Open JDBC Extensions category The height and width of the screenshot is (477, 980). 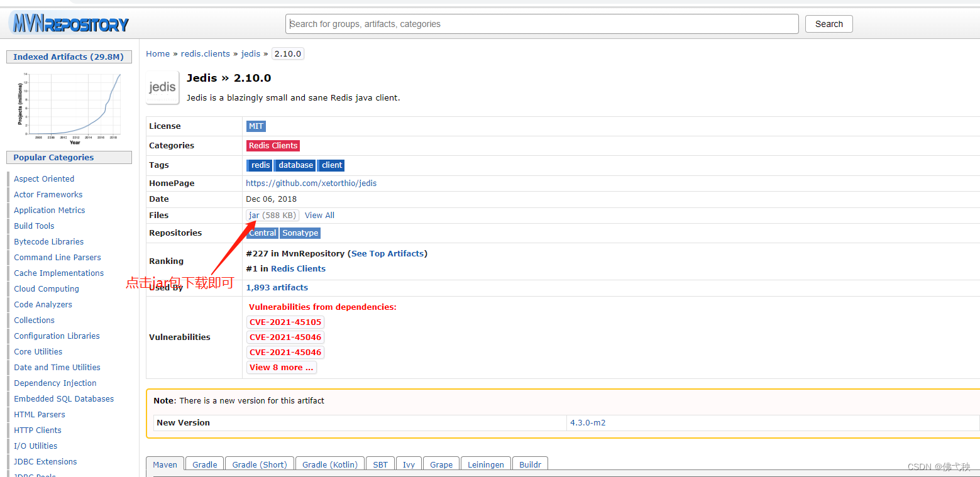click(x=45, y=462)
